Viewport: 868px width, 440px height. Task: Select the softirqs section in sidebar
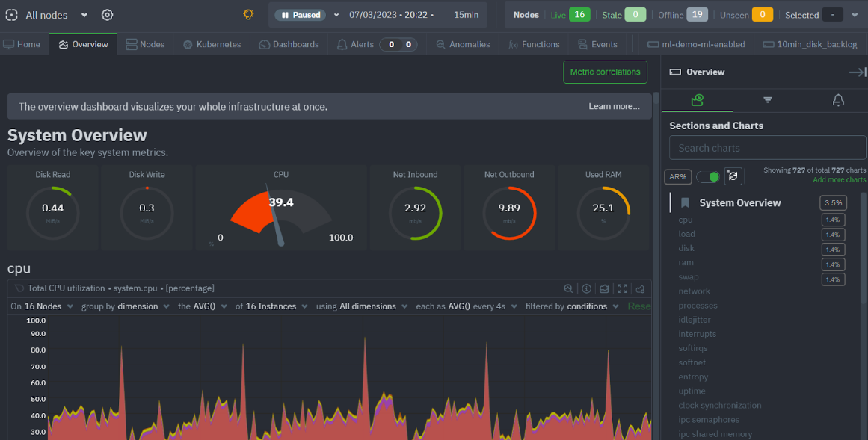click(x=693, y=348)
